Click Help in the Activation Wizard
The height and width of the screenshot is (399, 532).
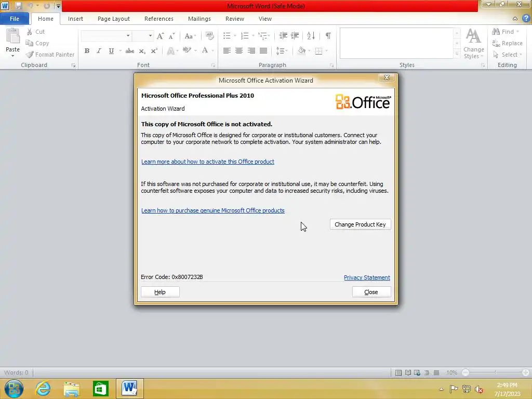(x=160, y=292)
